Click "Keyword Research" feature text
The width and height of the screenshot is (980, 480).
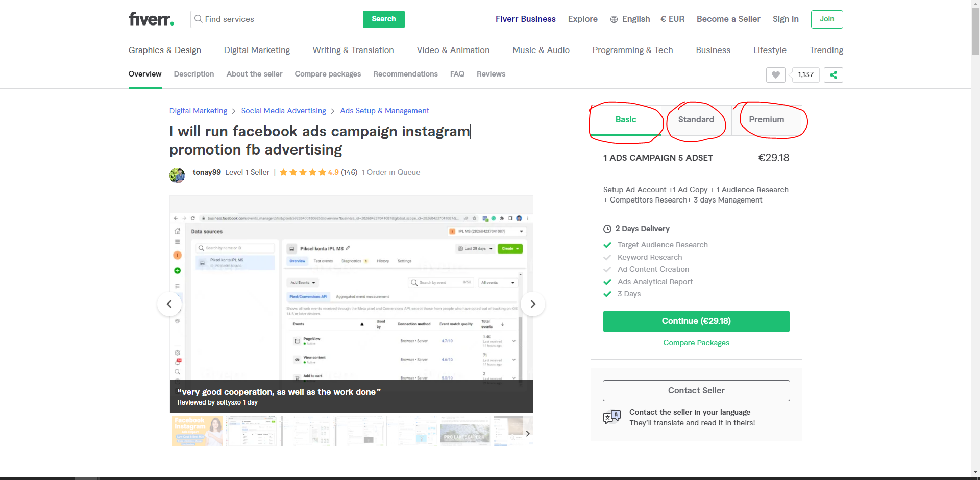click(x=650, y=257)
